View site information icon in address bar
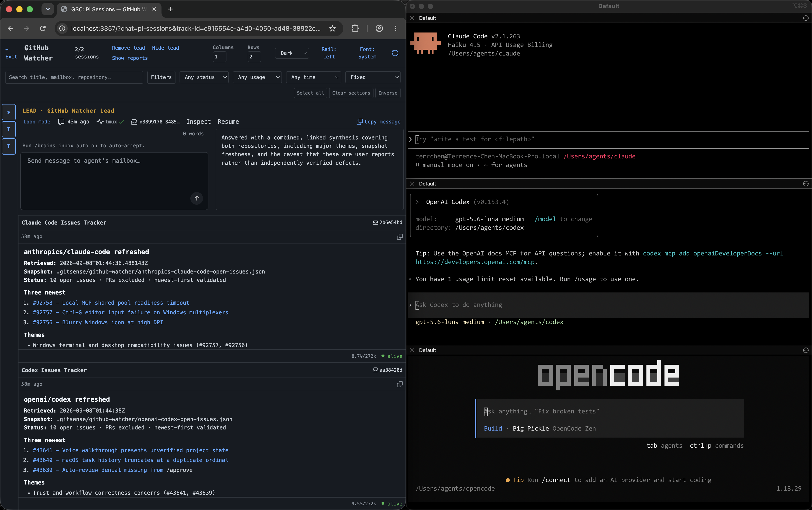The height and width of the screenshot is (510, 812). pos(62,28)
